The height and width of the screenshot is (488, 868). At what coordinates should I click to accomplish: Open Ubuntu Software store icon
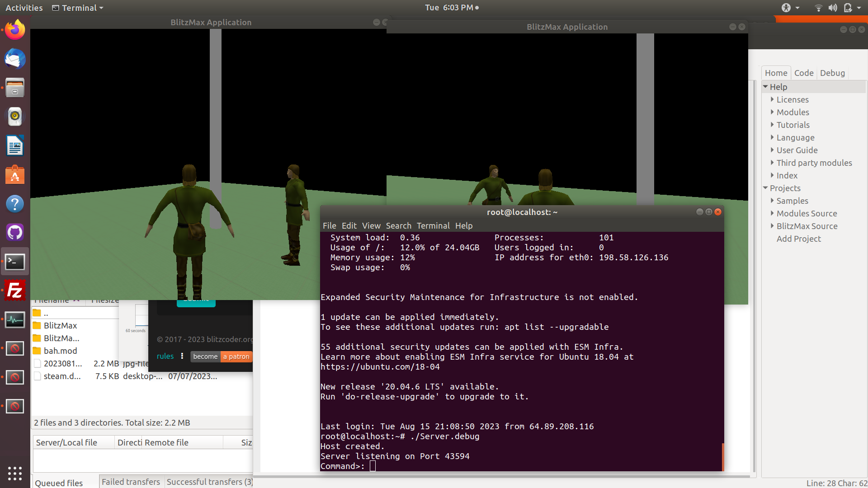click(15, 175)
